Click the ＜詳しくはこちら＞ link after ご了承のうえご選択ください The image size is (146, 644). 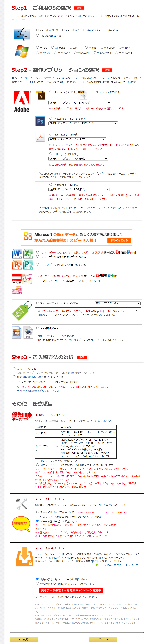(97, 536)
